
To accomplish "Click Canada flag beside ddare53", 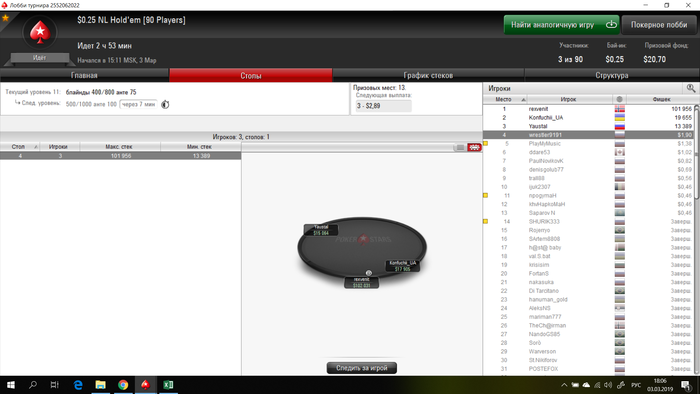I will 620,152.
